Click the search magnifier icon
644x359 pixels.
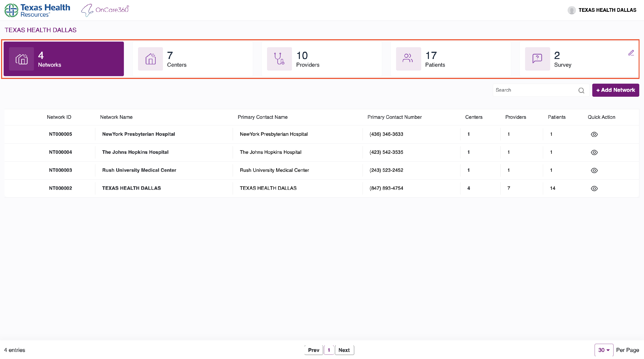(581, 91)
